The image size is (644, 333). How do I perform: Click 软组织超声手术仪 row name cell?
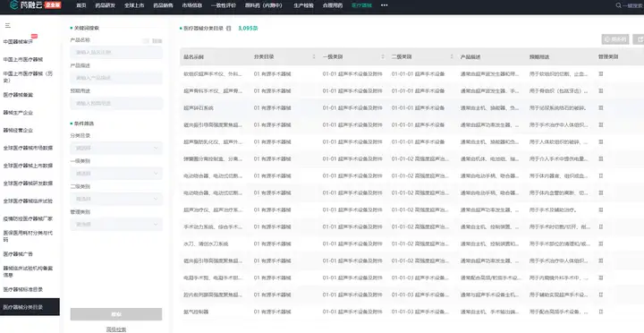point(213,74)
